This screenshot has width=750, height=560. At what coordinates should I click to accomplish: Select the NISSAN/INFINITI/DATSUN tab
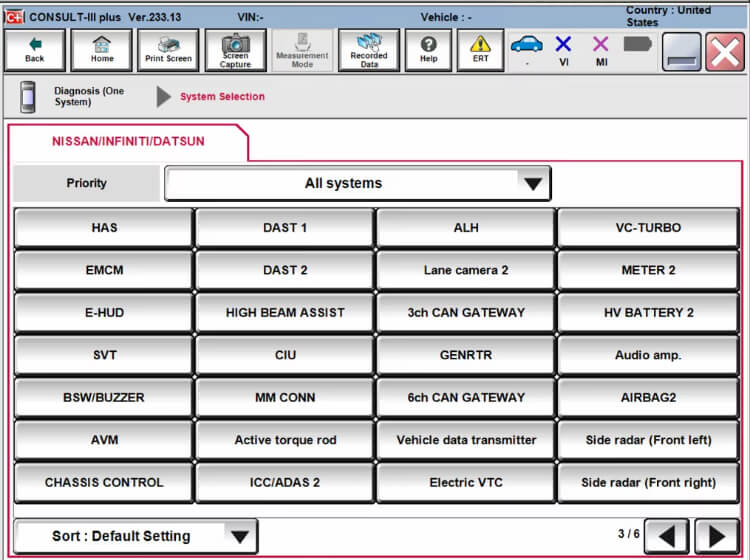tap(128, 142)
